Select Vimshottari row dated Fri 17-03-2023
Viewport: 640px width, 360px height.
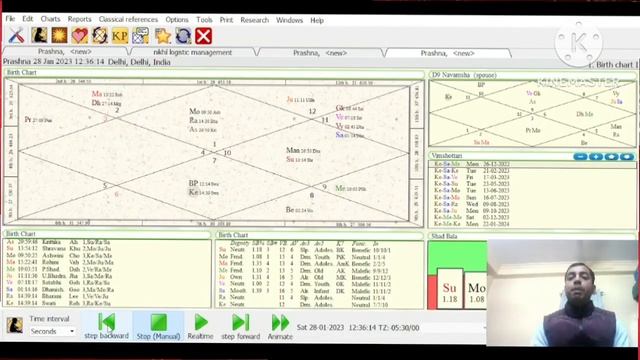coord(532,177)
